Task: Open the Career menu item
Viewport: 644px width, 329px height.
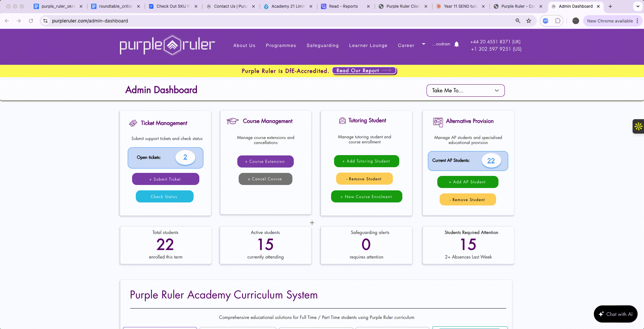Action: pos(406,45)
